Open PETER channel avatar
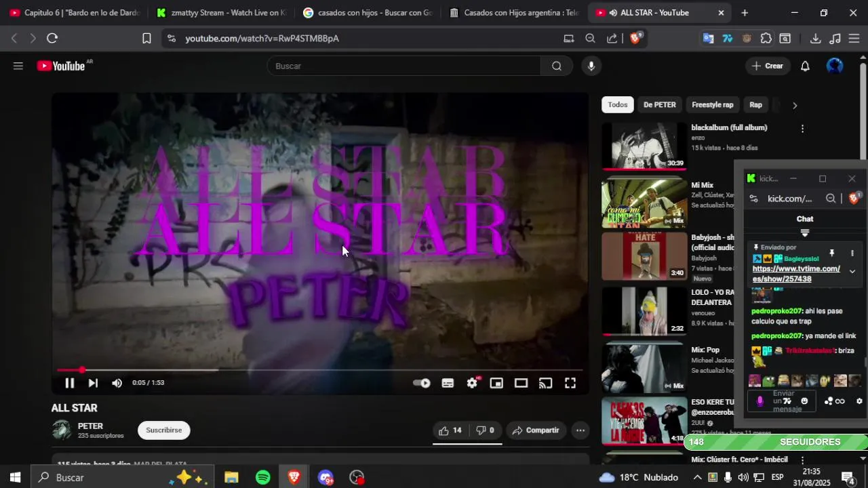868x488 pixels. (x=62, y=430)
